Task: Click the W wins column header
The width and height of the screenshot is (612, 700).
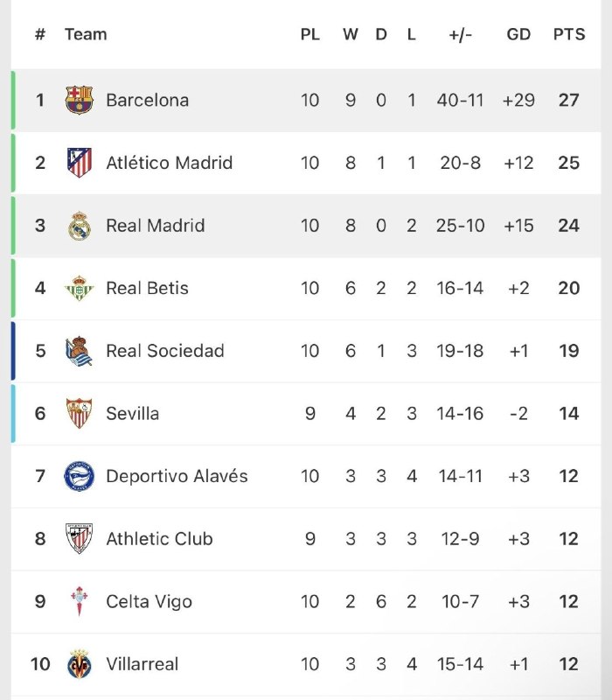Action: pos(351,34)
